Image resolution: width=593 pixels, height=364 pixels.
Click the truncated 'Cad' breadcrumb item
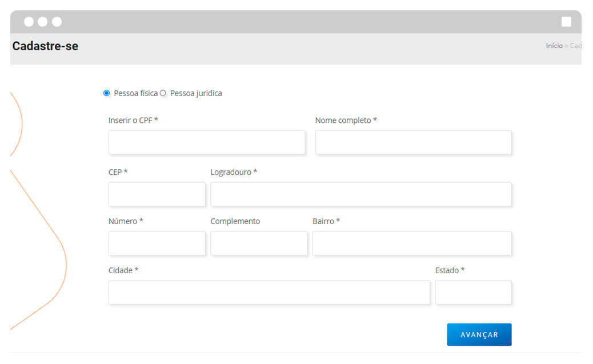click(575, 46)
